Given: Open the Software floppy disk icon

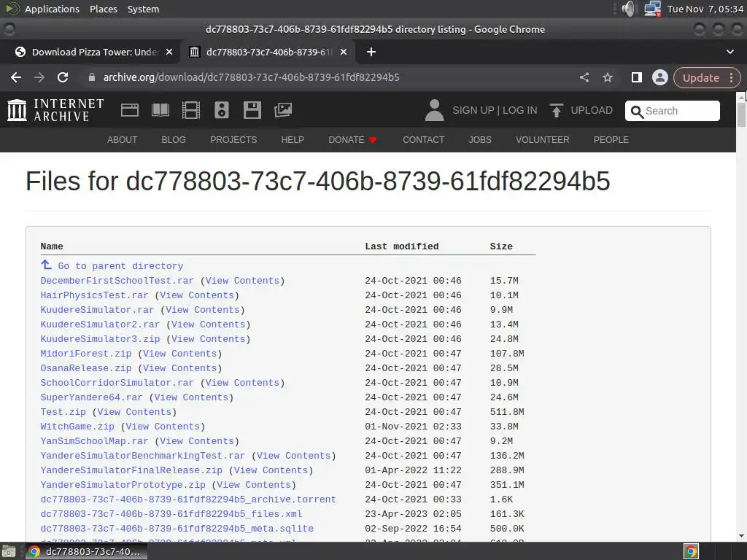Looking at the screenshot, I should [x=252, y=110].
